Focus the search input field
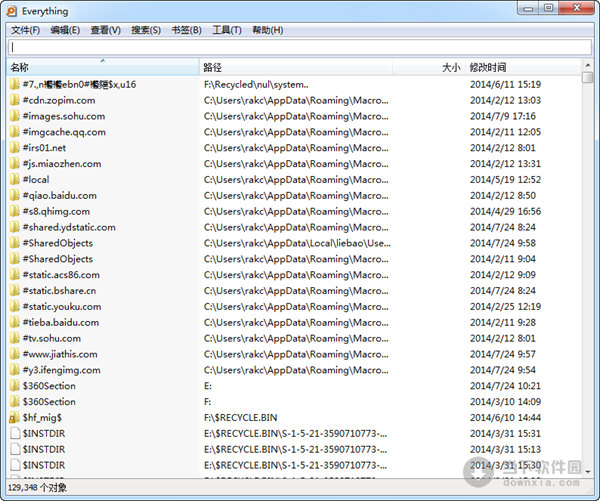Screen dimensions: 600x501 click(x=300, y=47)
